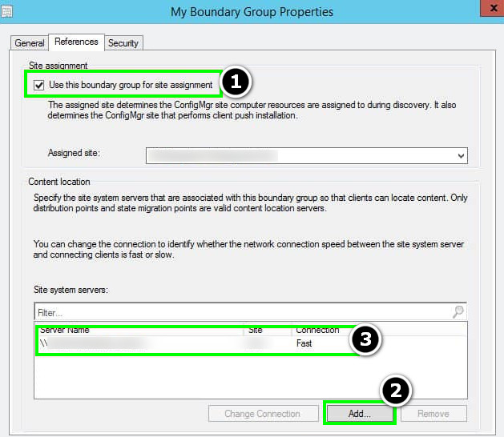This screenshot has width=504, height=437.
Task: Sort by Site column header
Action: 268,330
